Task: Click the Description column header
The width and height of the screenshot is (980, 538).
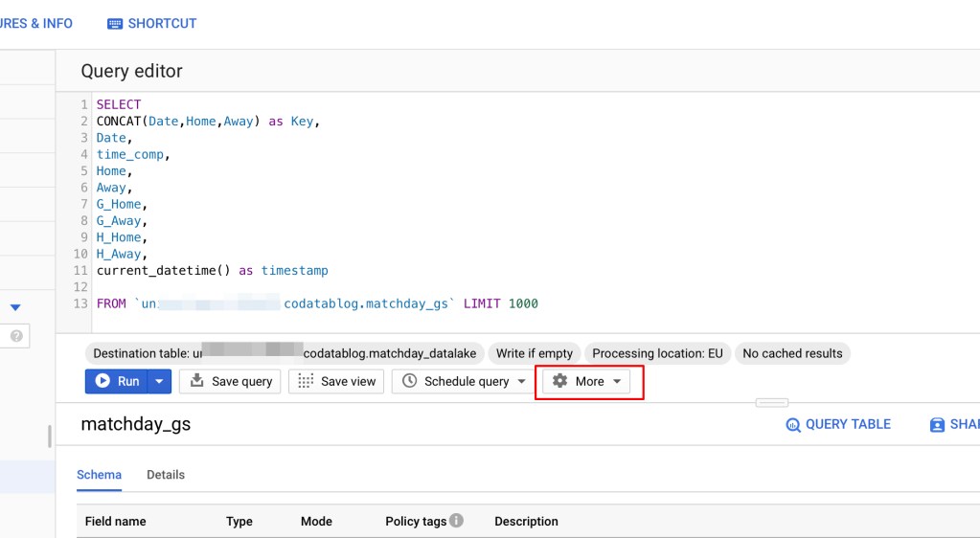Action: pyautogui.click(x=526, y=521)
